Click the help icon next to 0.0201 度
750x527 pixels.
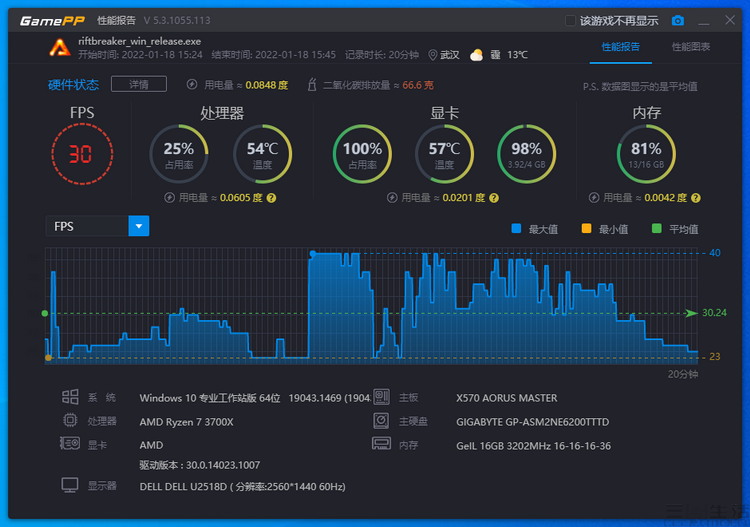click(494, 198)
